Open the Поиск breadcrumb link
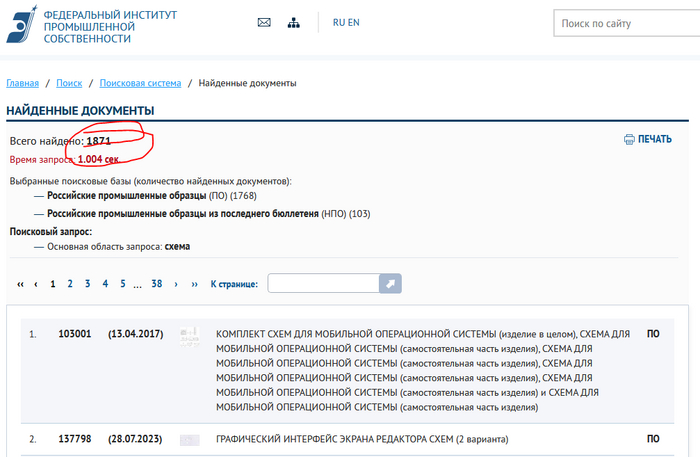This screenshot has height=457, width=700. coord(70,83)
